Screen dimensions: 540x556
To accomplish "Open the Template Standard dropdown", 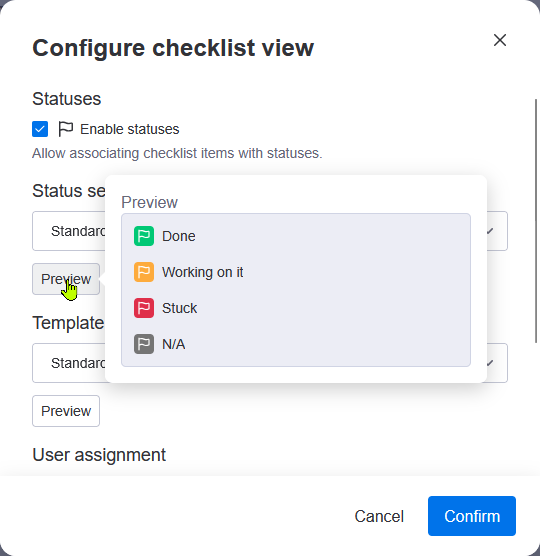I will 270,363.
